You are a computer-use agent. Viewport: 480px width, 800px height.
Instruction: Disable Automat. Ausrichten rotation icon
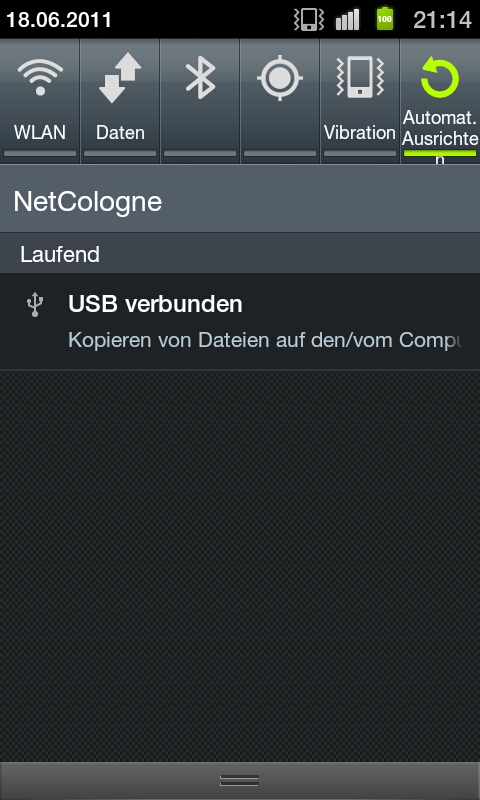tap(440, 78)
